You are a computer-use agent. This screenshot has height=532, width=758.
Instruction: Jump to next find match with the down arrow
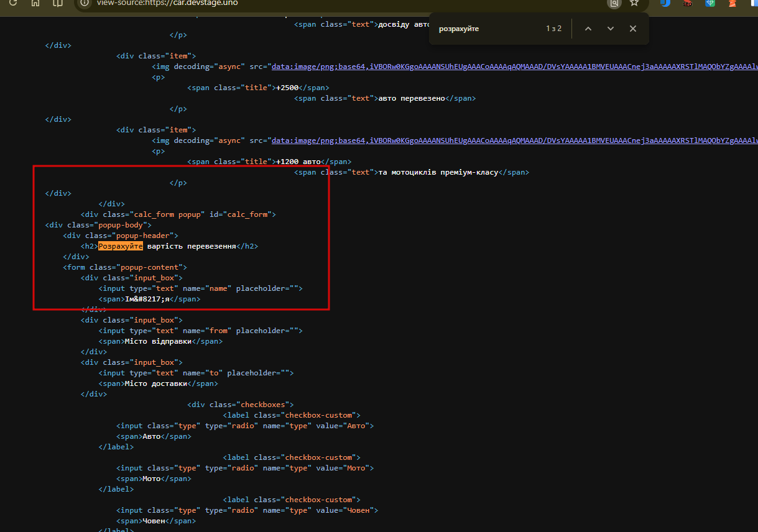pos(610,29)
